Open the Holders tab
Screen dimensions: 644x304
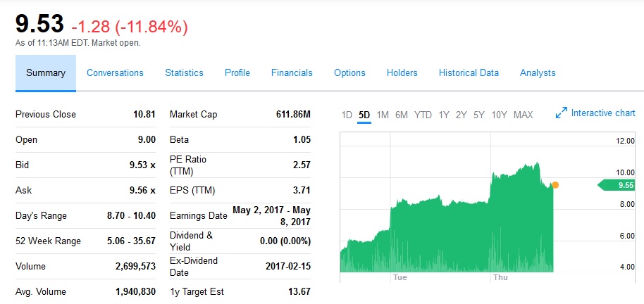coord(402,73)
